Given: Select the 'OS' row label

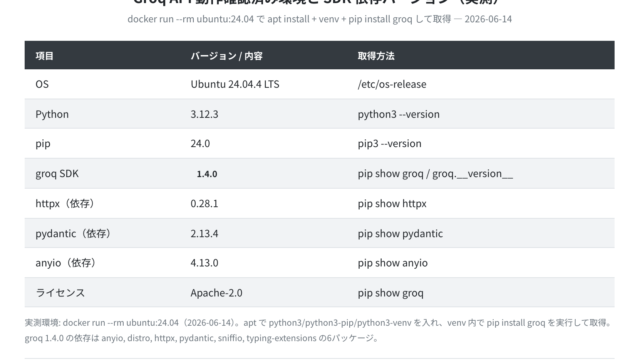Looking at the screenshot, I should click(x=42, y=84).
